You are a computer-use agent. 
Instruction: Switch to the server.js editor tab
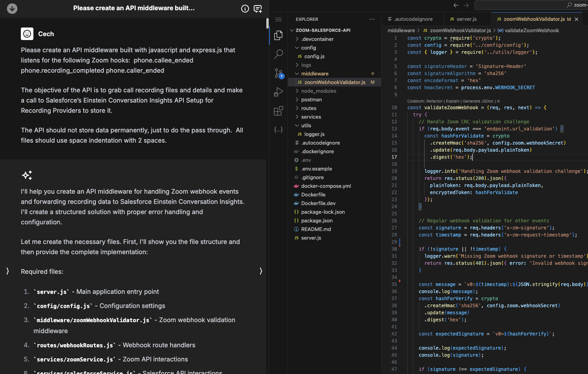(x=467, y=19)
